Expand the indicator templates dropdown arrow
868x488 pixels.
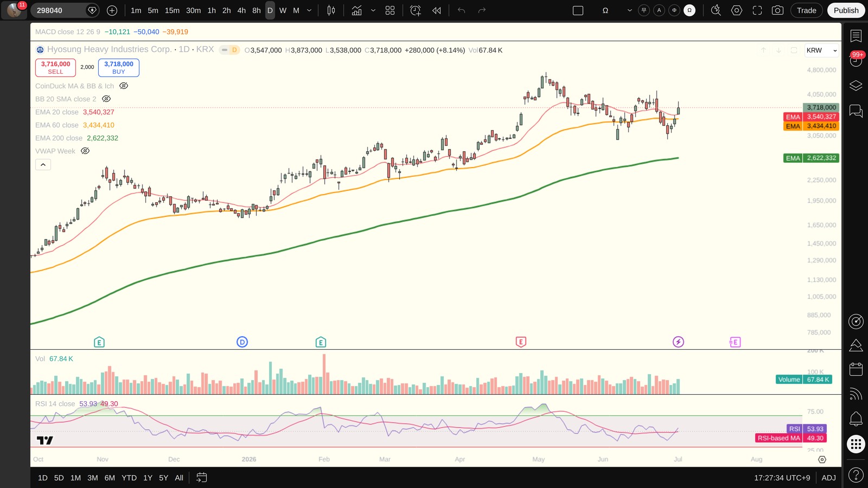coord(373,10)
